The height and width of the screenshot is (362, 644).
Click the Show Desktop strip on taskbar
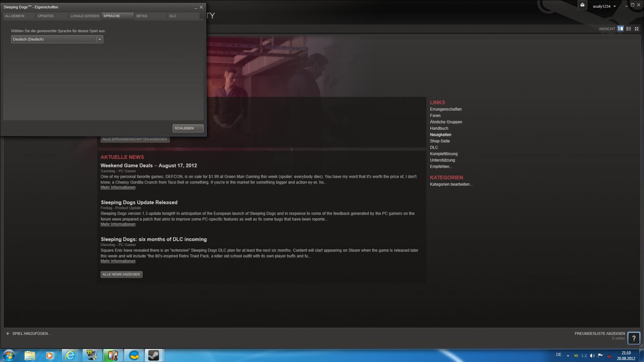(641, 356)
